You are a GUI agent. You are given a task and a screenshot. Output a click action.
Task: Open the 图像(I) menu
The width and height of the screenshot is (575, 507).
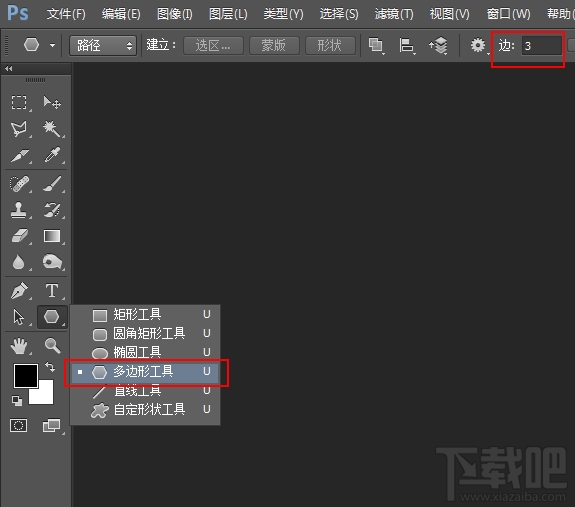click(x=175, y=14)
